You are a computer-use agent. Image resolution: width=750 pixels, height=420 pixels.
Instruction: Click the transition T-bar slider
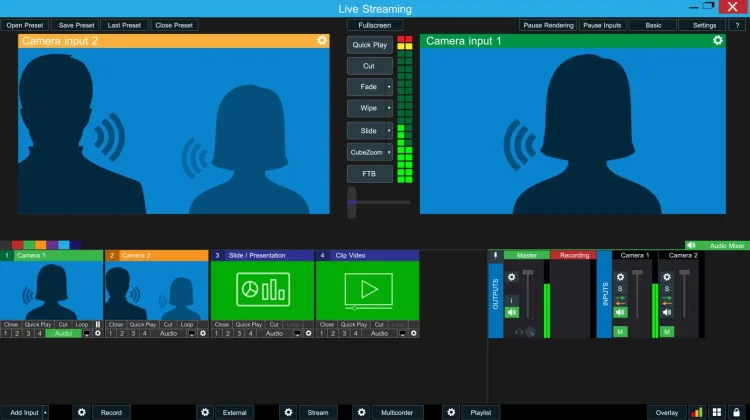coord(352,202)
